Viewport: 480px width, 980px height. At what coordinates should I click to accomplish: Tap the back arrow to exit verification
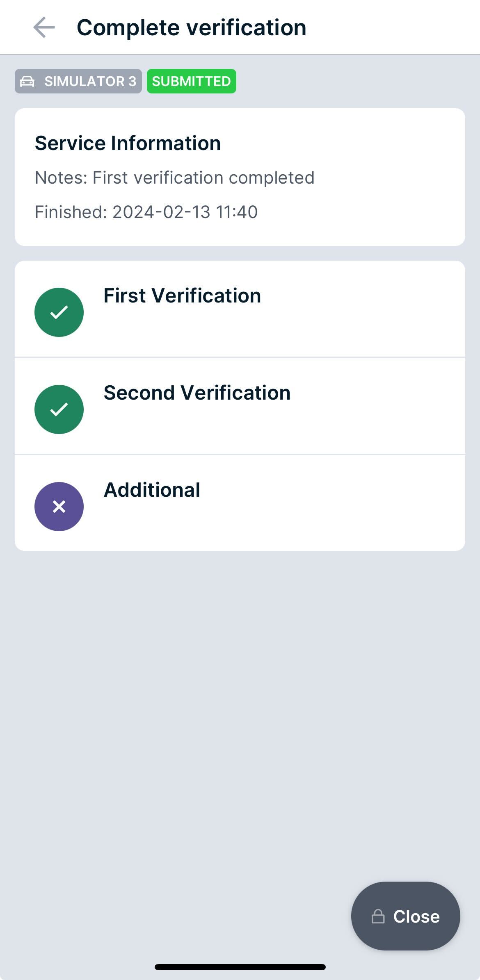(43, 27)
